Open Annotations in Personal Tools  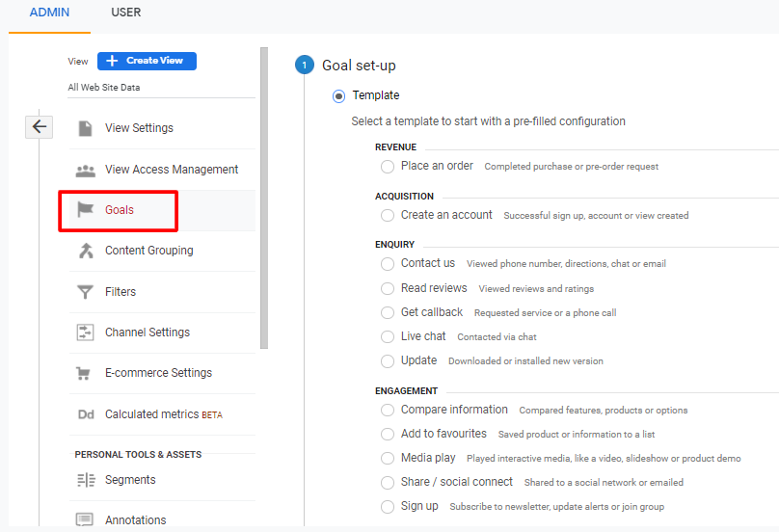(x=135, y=520)
